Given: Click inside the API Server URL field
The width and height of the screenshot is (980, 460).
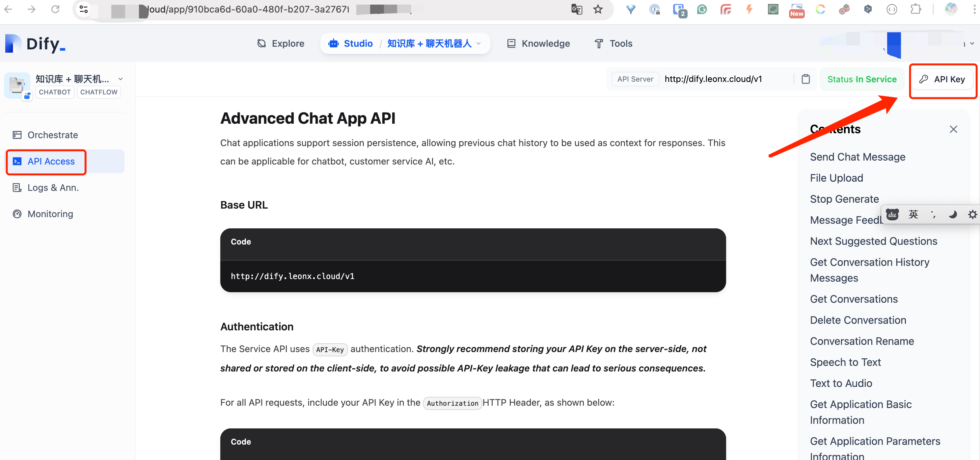Looking at the screenshot, I should tap(713, 79).
